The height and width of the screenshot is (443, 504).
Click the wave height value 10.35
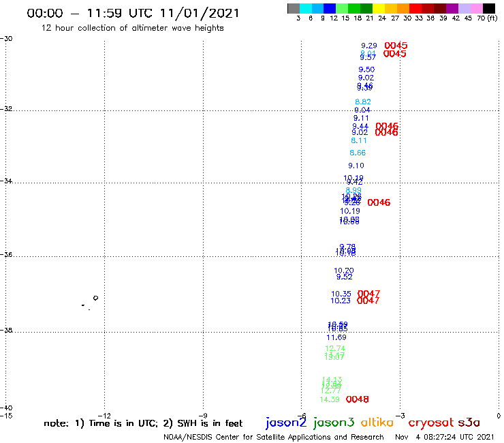tap(341, 294)
